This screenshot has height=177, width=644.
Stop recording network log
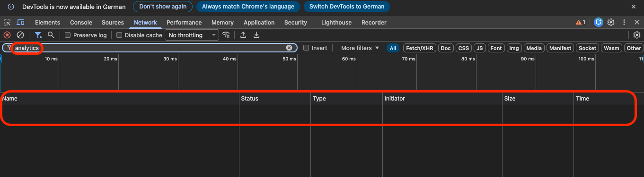[x=7, y=35]
